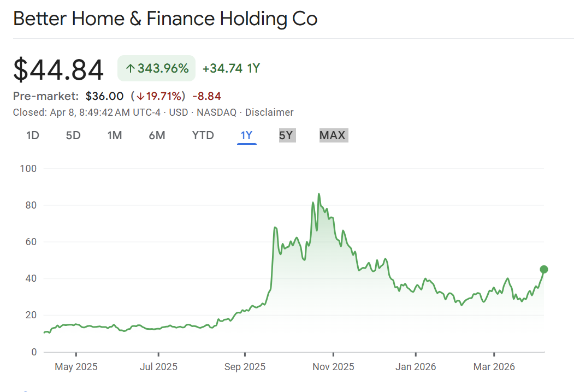Image resolution: width=574 pixels, height=392 pixels.
Task: Click the May 2025 axis label
Action: (76, 366)
